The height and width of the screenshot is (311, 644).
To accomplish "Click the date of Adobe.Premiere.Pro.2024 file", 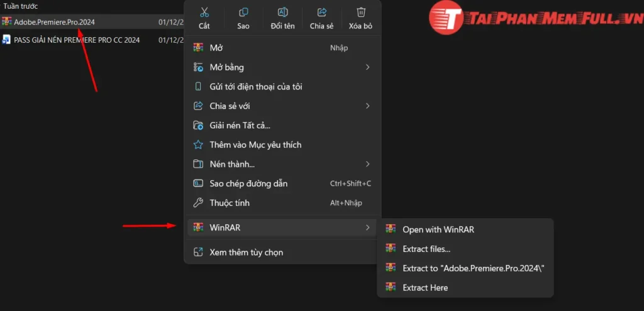I will coord(171,22).
